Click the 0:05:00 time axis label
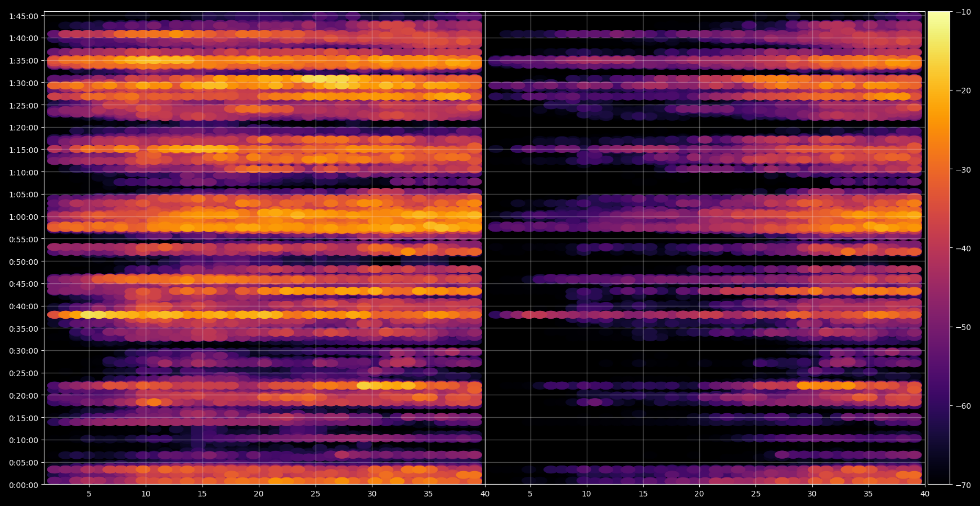The image size is (980, 506). coord(24,463)
